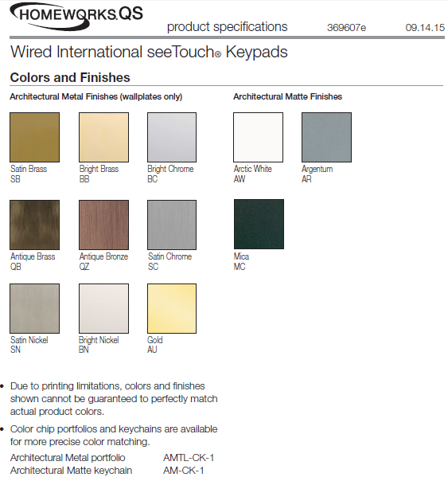Click the 'BB' finish code
The height and width of the screenshot is (481, 448).
[84, 179]
